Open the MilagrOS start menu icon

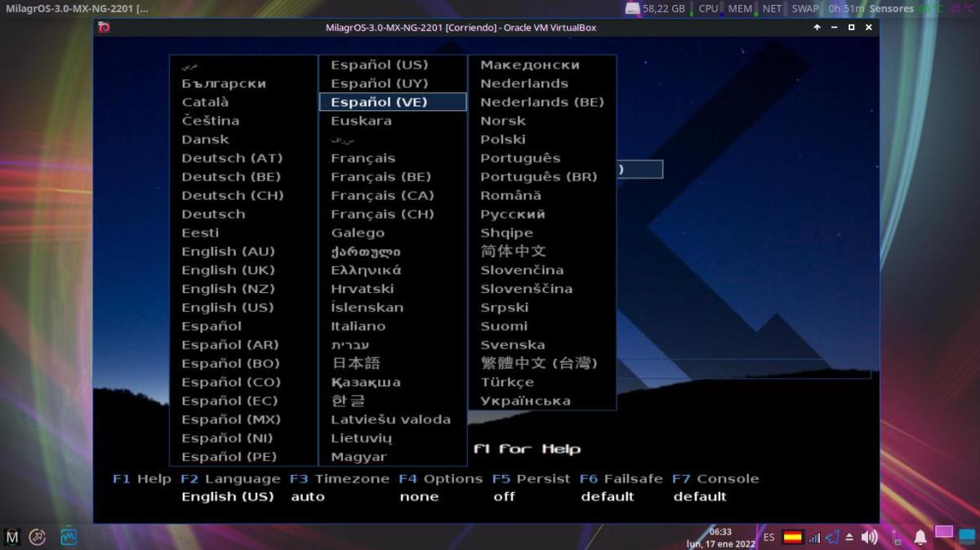pyautogui.click(x=12, y=537)
